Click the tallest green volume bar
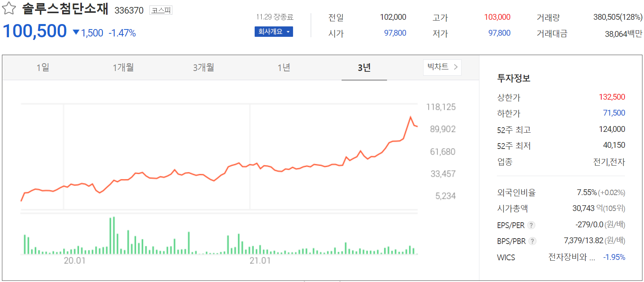The height and width of the screenshot is (282, 644). pos(114,235)
